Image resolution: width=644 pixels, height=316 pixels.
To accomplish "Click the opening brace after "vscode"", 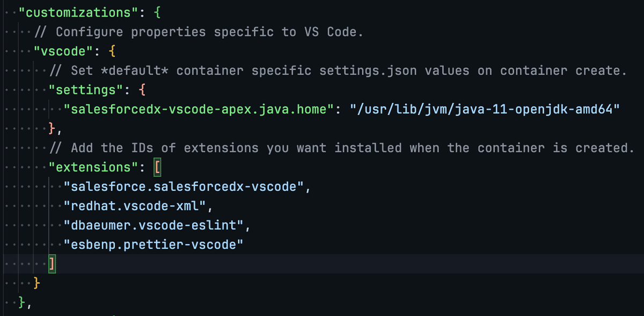I will 112,52.
